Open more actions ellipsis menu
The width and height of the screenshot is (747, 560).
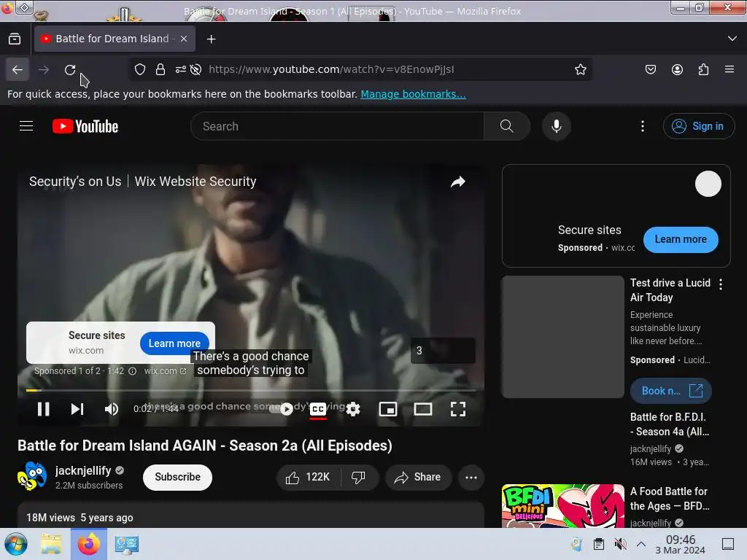click(x=471, y=477)
